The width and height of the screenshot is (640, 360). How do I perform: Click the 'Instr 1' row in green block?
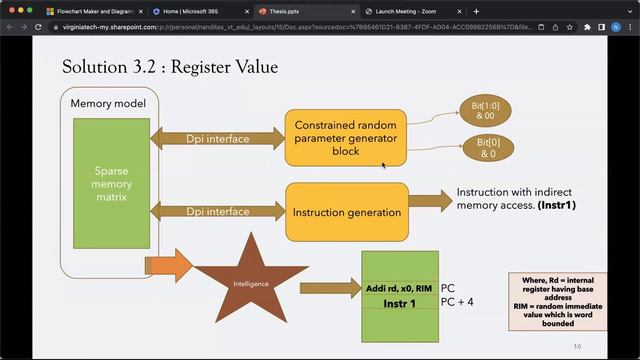click(x=399, y=303)
